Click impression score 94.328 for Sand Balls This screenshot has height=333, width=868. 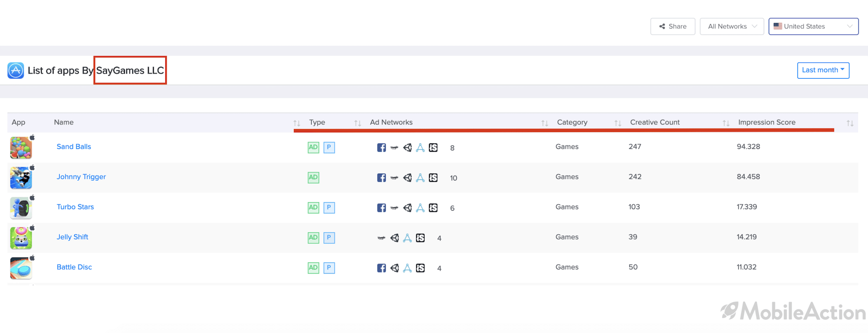coord(748,147)
